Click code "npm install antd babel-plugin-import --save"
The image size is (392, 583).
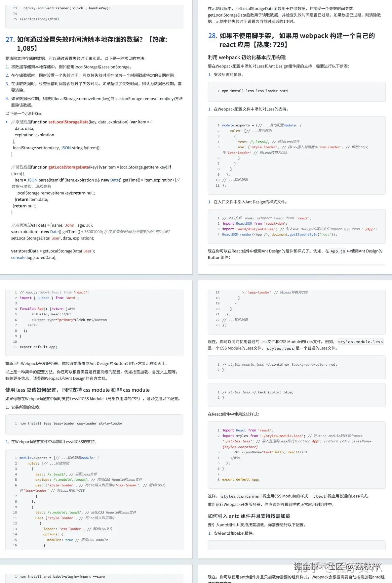point(62,576)
